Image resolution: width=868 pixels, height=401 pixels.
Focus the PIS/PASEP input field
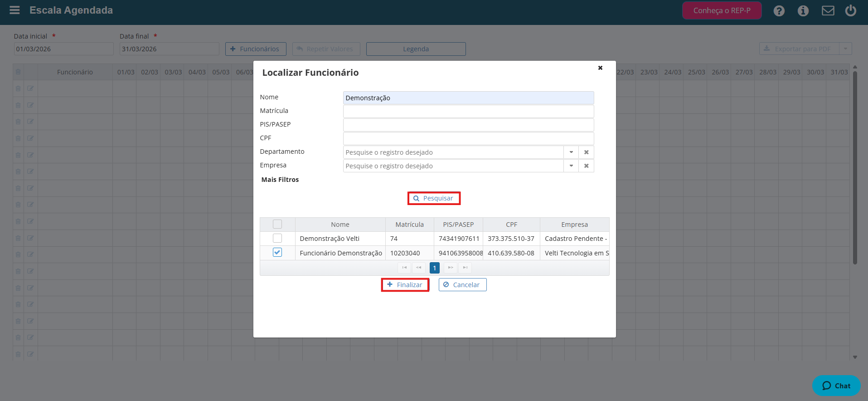tap(468, 125)
